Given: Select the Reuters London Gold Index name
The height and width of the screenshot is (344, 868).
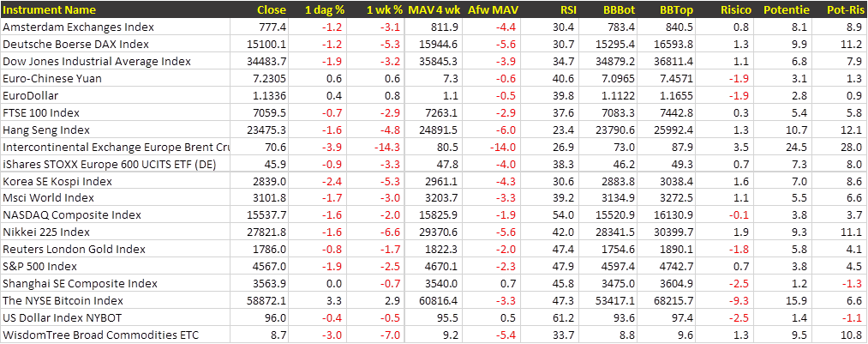Looking at the screenshot, I should [x=75, y=250].
